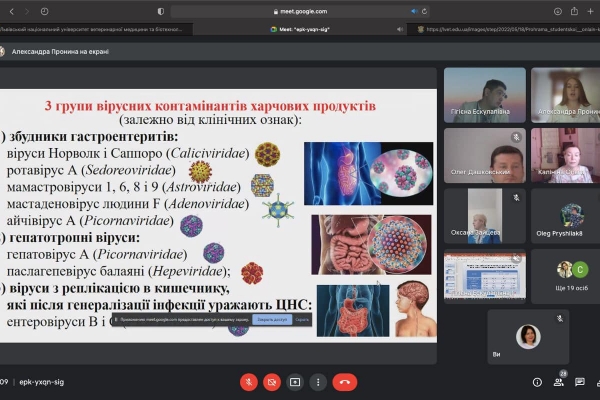
Task: Open Ще 19 осіб tile with more participants
Action: [x=566, y=276]
